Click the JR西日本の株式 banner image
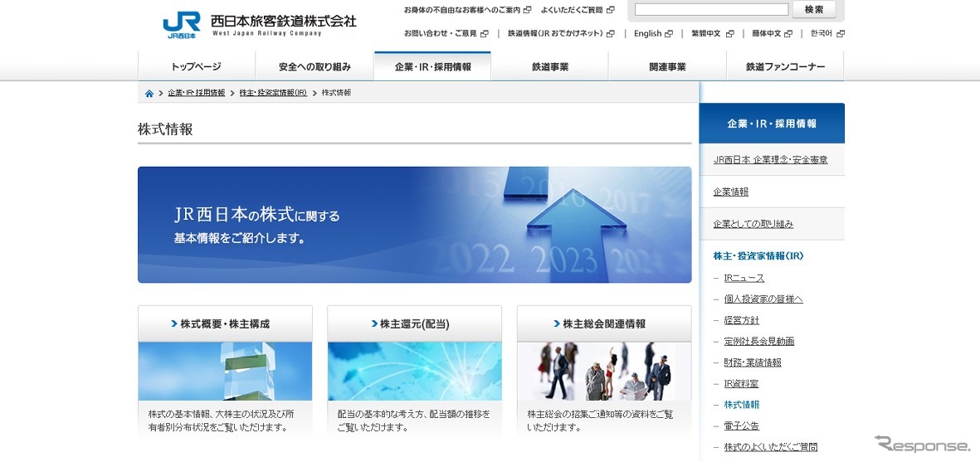Viewport: 980px width, 462px height. click(414, 225)
